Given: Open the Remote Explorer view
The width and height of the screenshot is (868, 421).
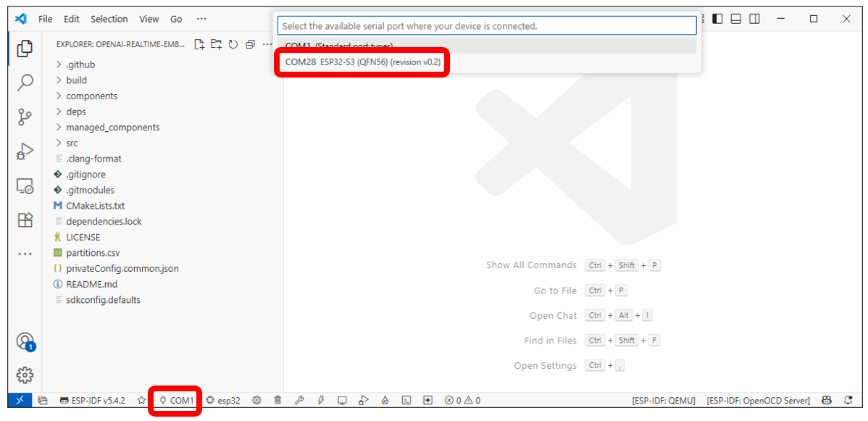Looking at the screenshot, I should (25, 186).
